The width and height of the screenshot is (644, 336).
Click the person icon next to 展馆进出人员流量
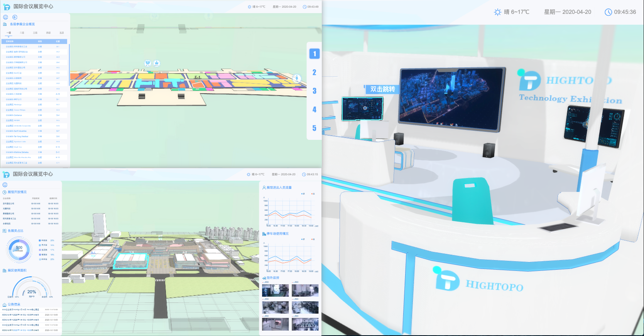(264, 188)
